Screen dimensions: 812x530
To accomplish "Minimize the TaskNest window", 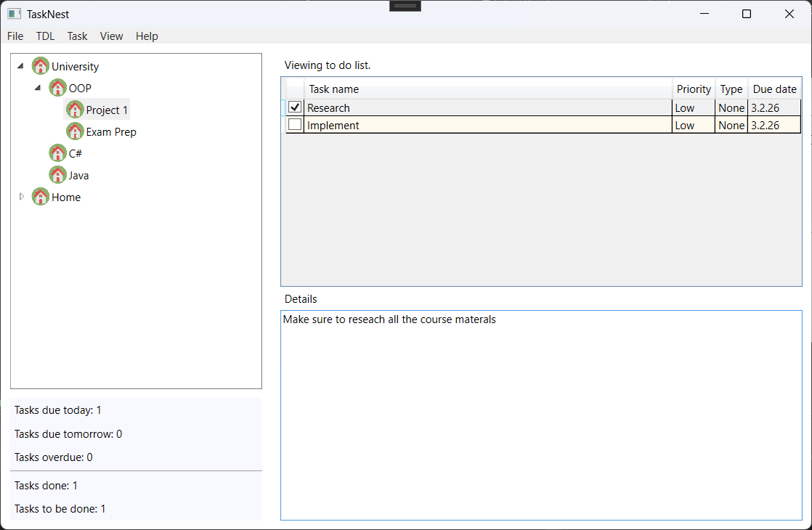I will point(705,14).
